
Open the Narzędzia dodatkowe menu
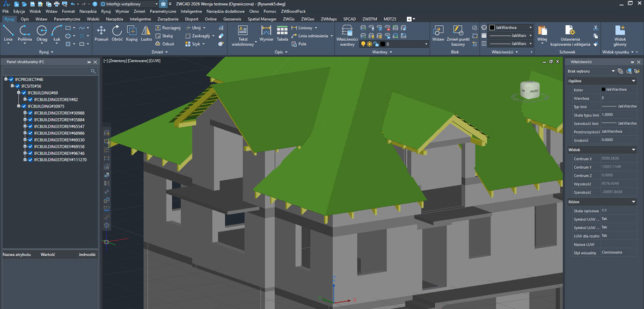pos(226,11)
